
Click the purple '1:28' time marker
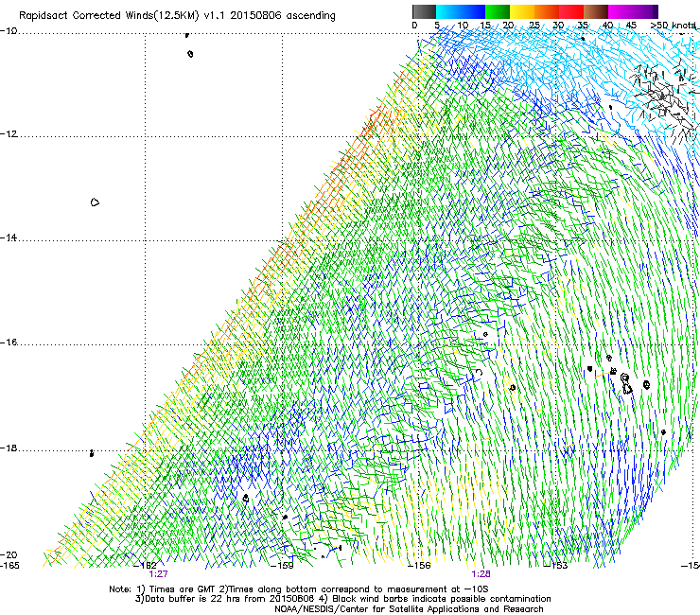point(481,574)
